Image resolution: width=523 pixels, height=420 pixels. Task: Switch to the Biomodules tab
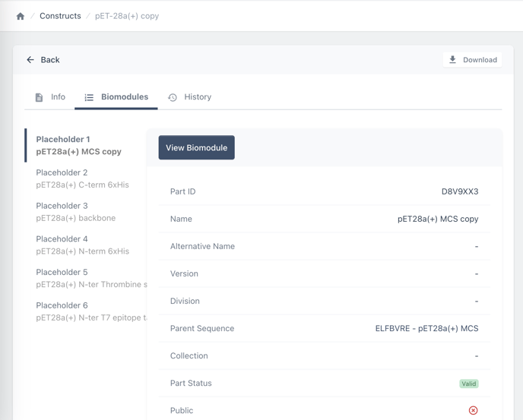[116, 97]
